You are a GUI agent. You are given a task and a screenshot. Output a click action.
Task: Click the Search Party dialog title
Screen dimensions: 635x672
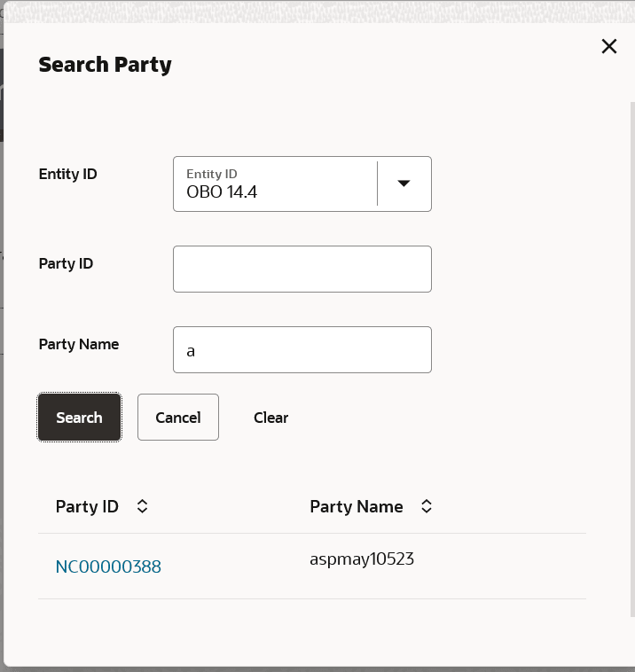pos(105,65)
